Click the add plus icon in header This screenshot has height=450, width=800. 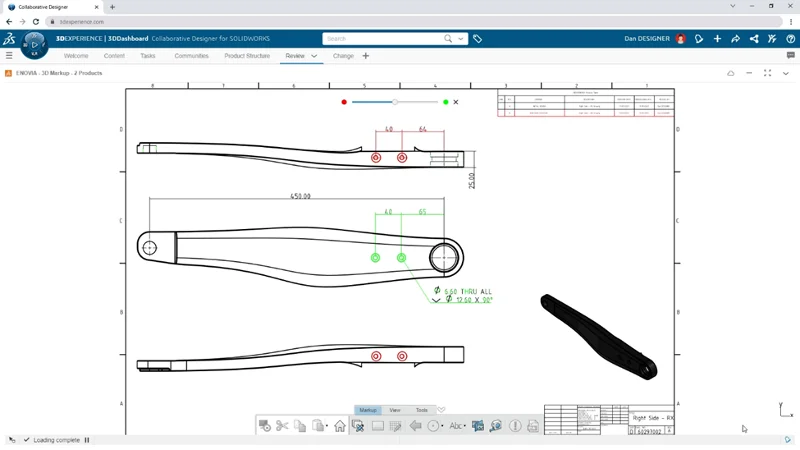click(x=717, y=39)
